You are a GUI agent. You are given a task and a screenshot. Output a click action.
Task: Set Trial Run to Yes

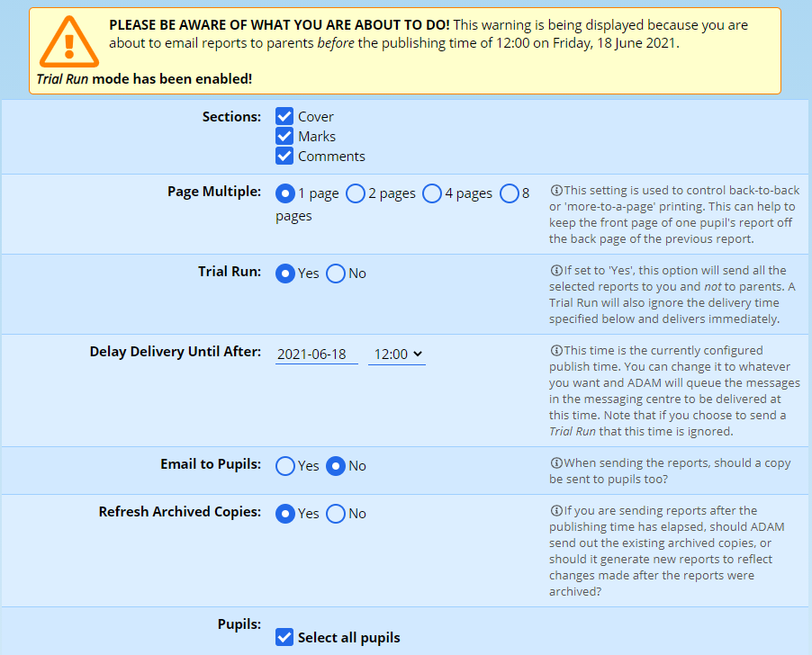[x=285, y=274]
